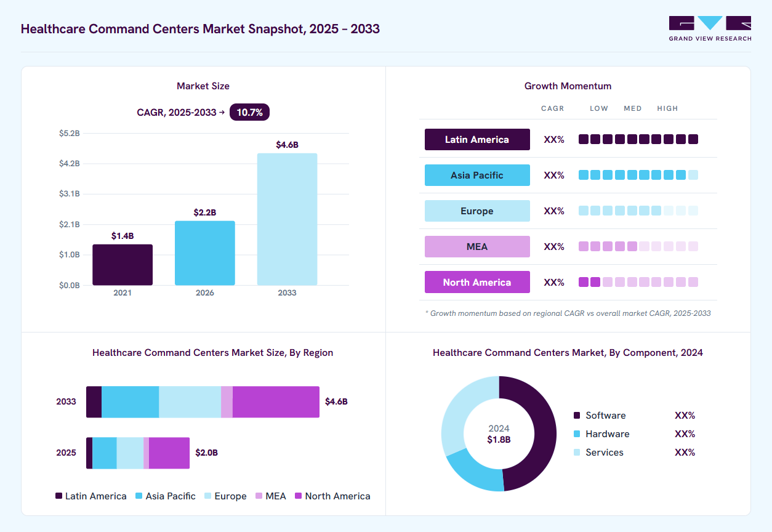Click the growth momentum footnote text
This screenshot has width=772, height=532.
click(568, 313)
